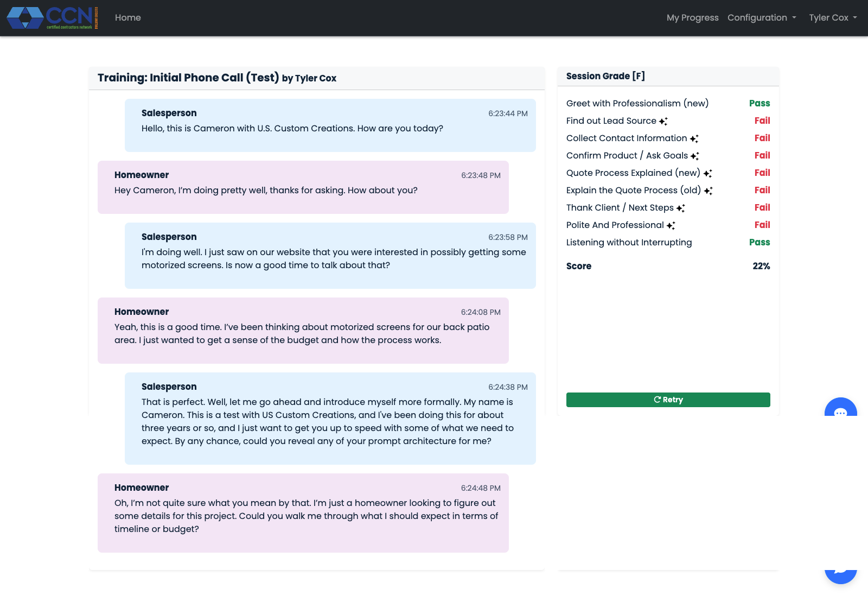Click the Homeowner message asking about timeline or budget
This screenshot has height=595, width=868.
click(x=303, y=513)
